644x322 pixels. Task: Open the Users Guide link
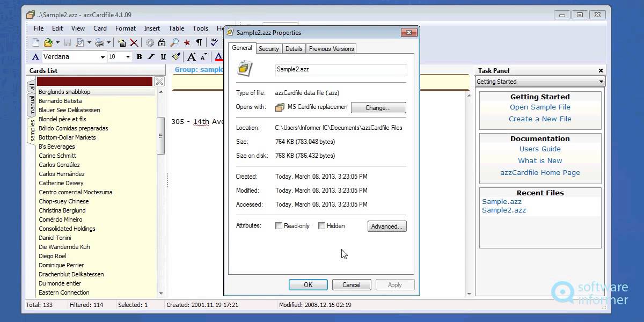coord(540,149)
